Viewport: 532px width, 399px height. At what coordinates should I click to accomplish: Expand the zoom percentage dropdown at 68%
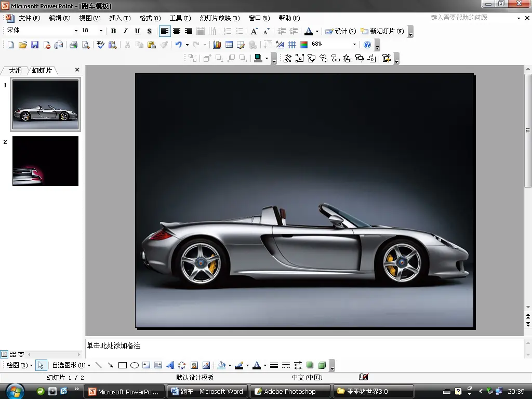355,45
